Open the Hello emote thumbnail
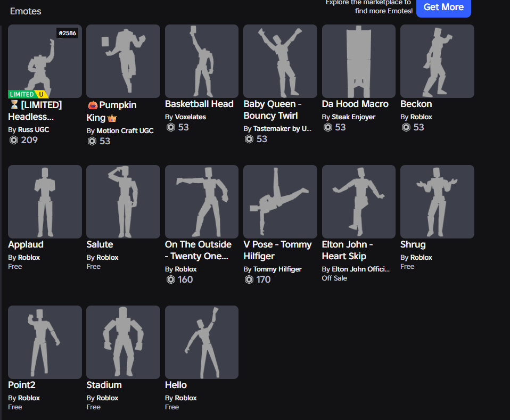 tap(202, 342)
